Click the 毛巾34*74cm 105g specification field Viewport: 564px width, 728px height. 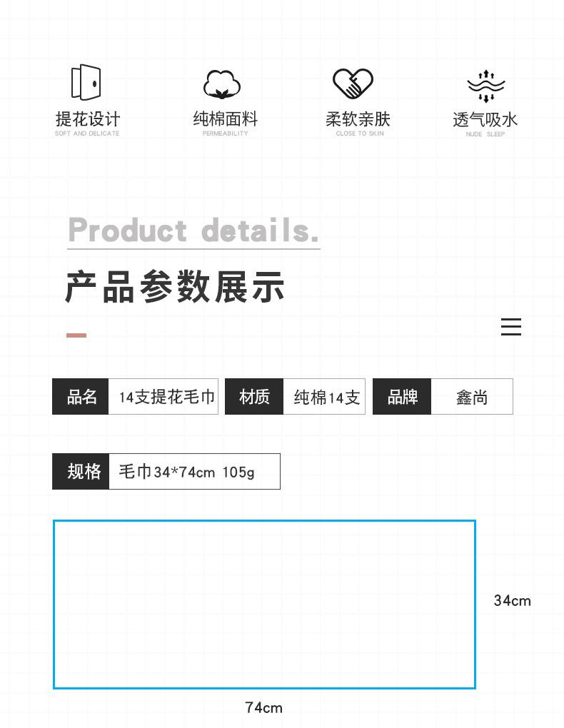click(x=194, y=471)
